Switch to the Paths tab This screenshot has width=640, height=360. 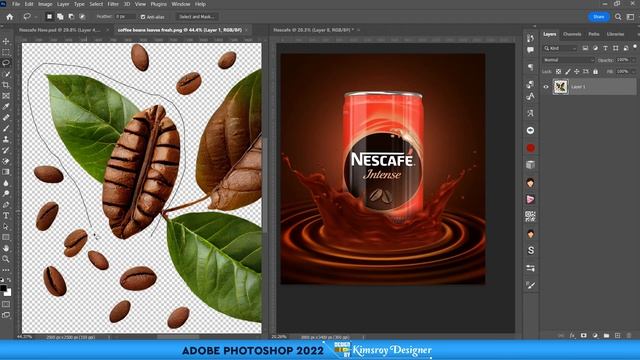coord(594,34)
